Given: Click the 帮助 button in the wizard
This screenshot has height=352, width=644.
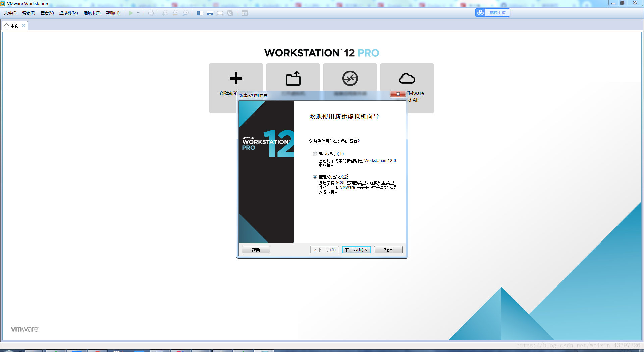Looking at the screenshot, I should (256, 250).
